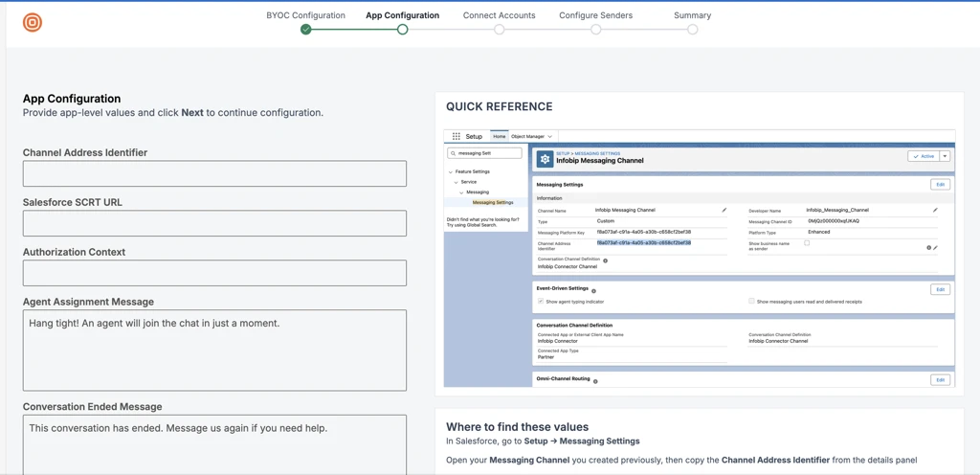
Task: Click Connected App Type value 'Partner'
Action: (546, 357)
